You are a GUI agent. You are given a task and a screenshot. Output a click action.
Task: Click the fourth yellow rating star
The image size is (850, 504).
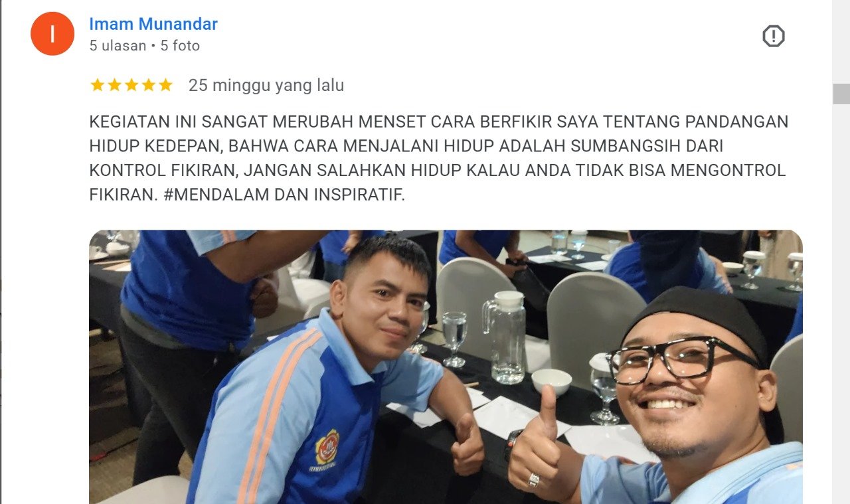point(148,85)
